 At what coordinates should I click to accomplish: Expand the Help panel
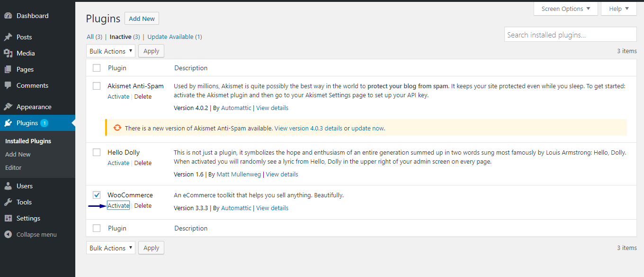[619, 9]
